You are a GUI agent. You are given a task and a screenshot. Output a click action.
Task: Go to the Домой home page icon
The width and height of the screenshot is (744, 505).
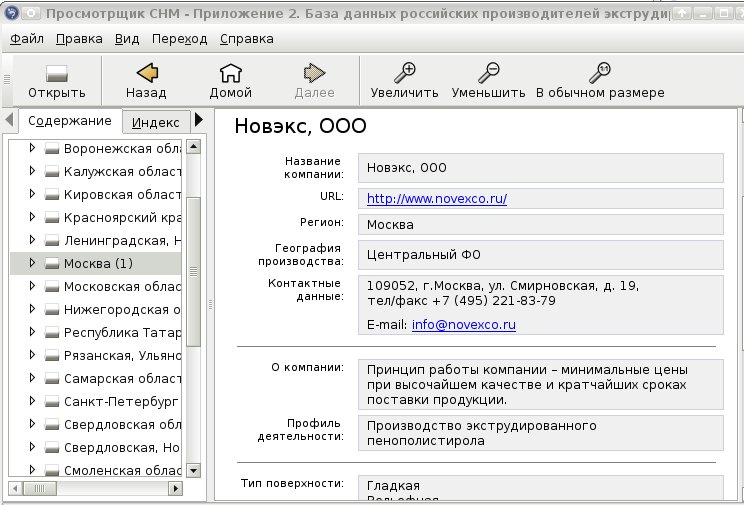click(231, 73)
